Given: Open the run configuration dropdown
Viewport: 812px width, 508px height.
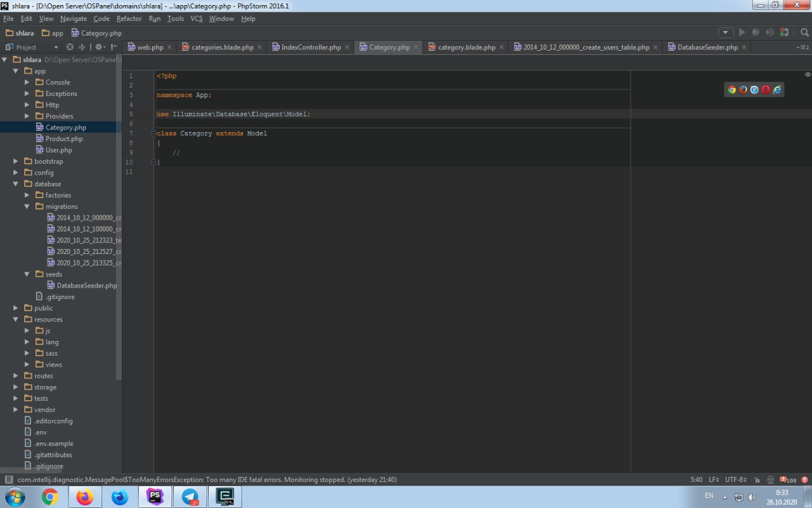Looking at the screenshot, I should (x=726, y=32).
